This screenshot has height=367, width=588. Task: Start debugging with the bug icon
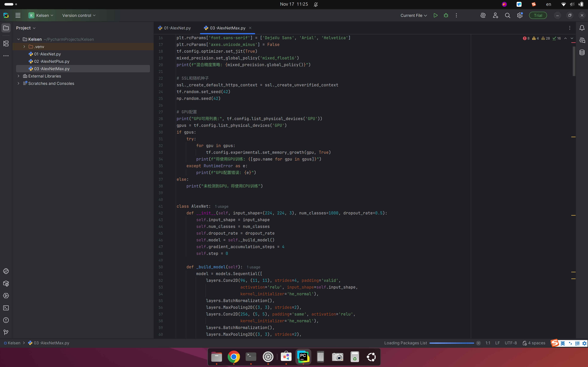click(446, 15)
